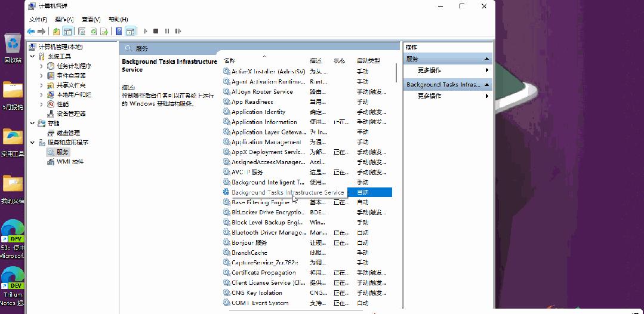Screen dimensions: 644x314
Task: Select 设备管理器 in the tree
Action: point(71,113)
